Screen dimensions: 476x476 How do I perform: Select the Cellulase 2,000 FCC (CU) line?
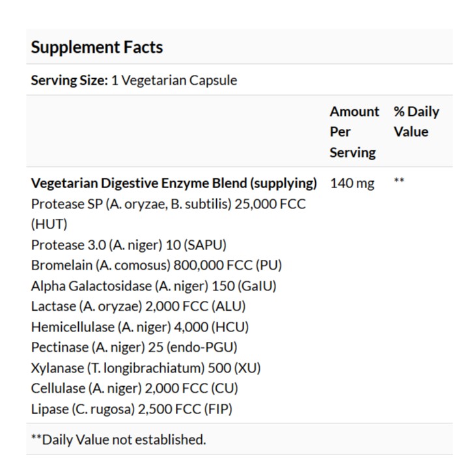[135, 389]
